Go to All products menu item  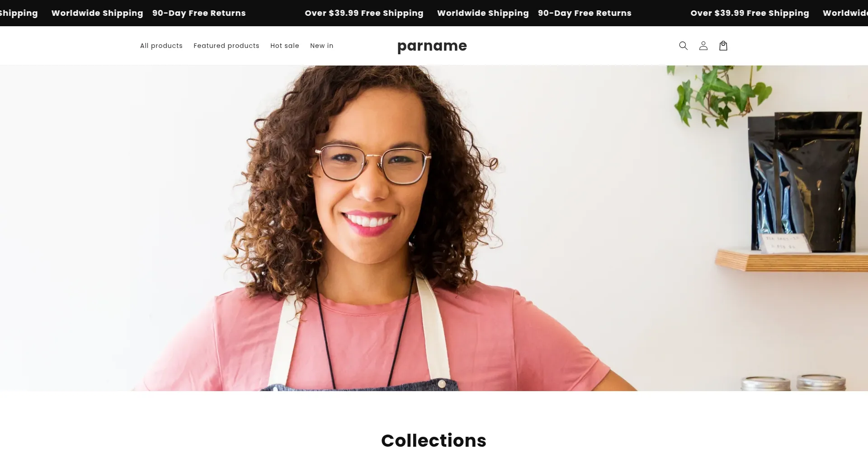[161, 46]
